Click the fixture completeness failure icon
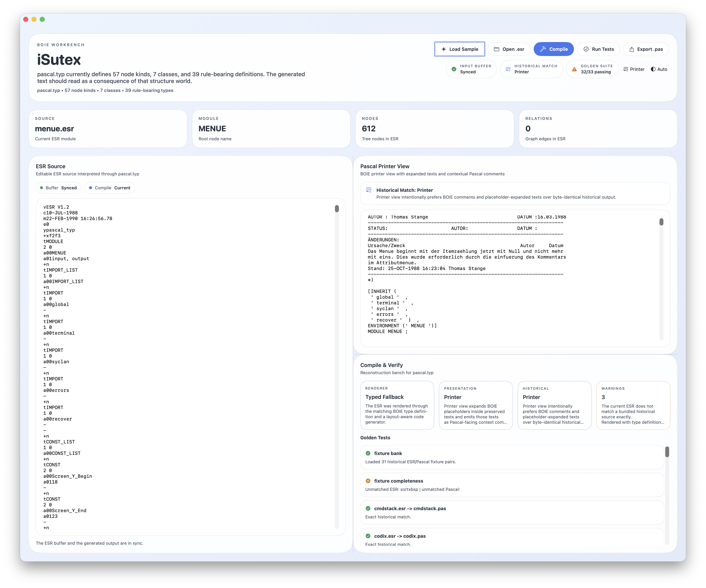 tap(368, 481)
